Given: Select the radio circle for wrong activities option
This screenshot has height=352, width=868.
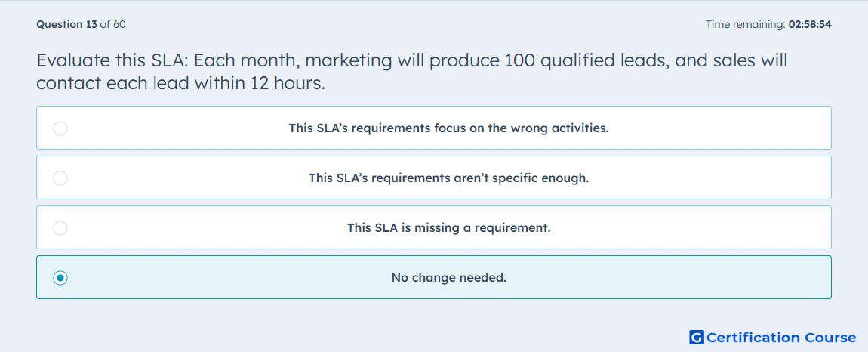Looking at the screenshot, I should (60, 128).
